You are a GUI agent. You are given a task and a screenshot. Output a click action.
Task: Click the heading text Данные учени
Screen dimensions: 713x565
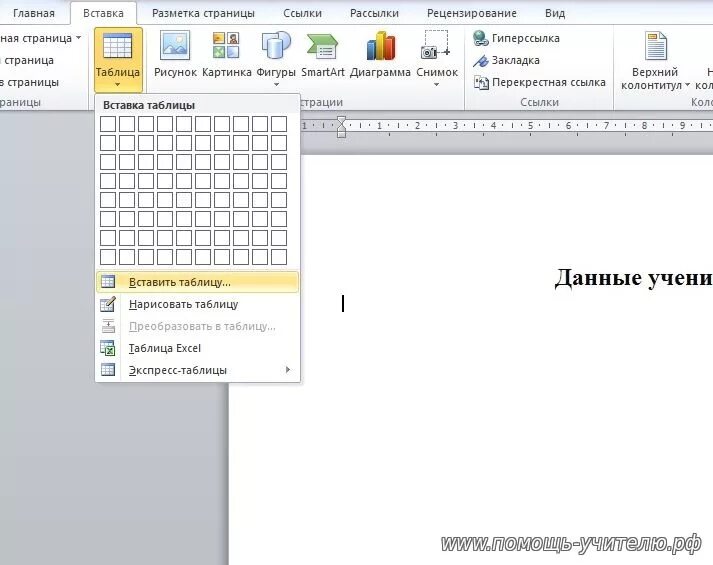click(633, 277)
